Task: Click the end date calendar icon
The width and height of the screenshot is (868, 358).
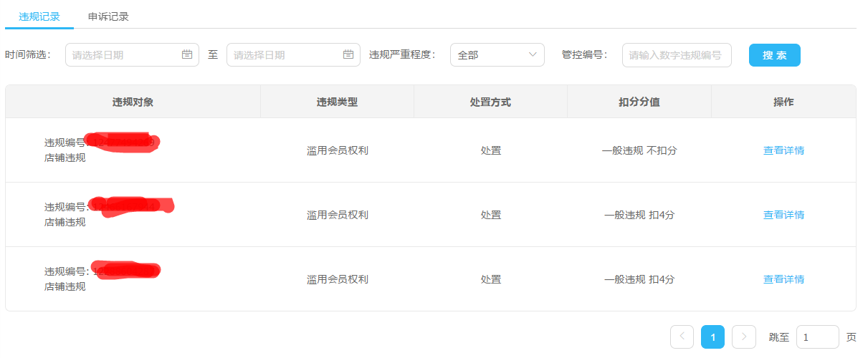Action: point(348,54)
